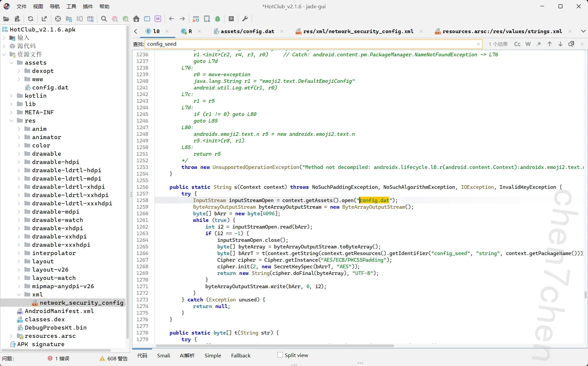Click the open file toolbar icon
Screen dimensions: 588x366
coord(6,19)
